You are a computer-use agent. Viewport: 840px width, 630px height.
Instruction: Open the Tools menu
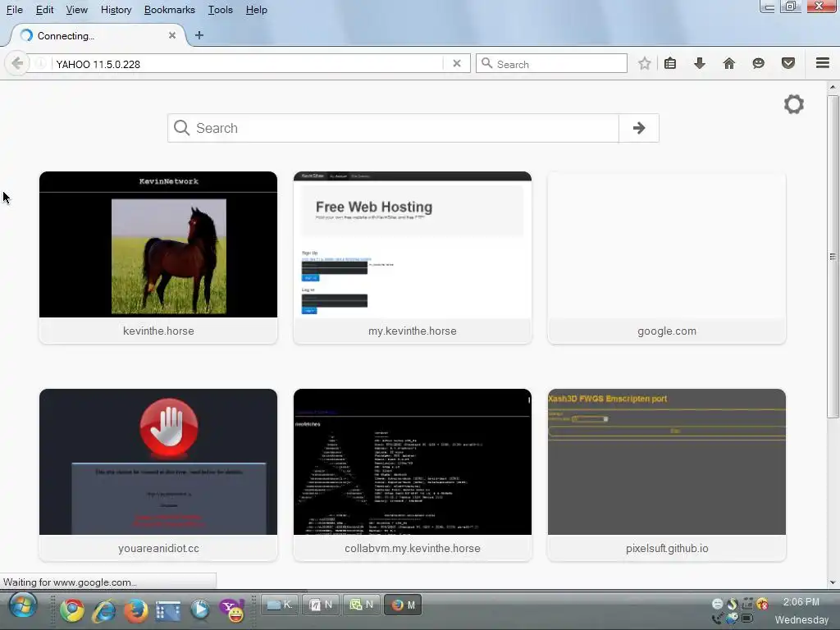220,10
